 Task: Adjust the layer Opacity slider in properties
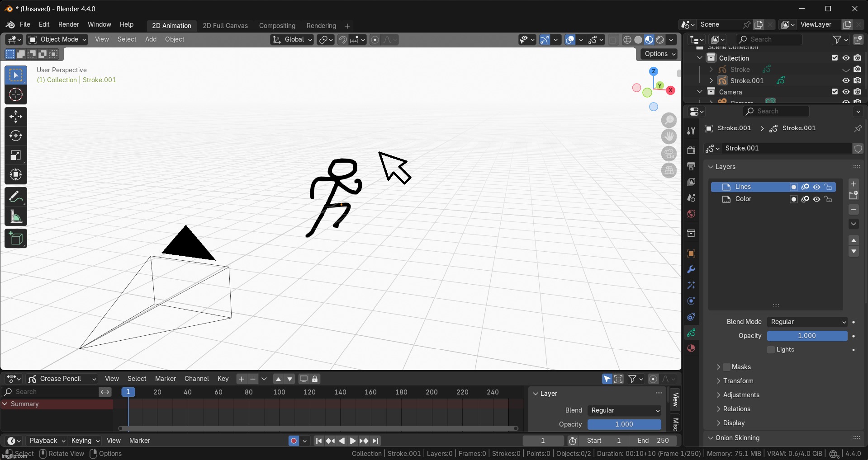(807, 336)
